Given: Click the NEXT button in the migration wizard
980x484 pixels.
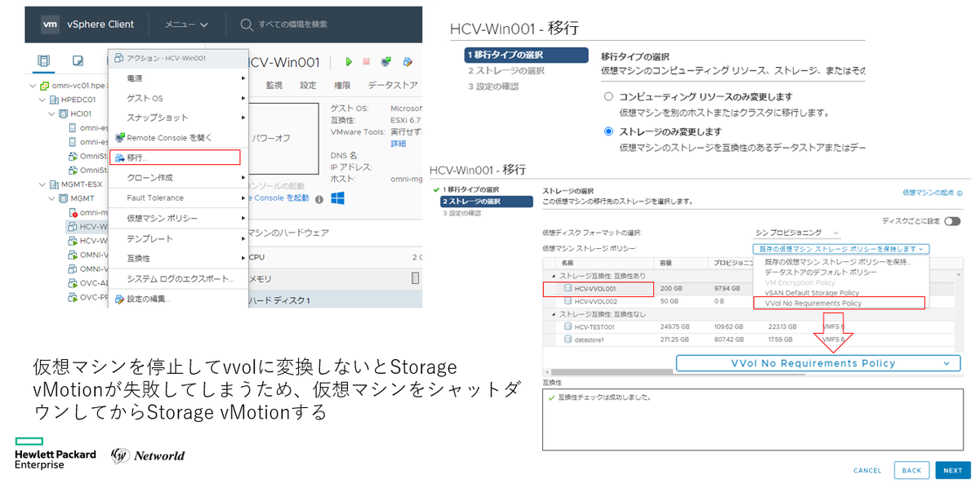Looking at the screenshot, I should pos(952,470).
